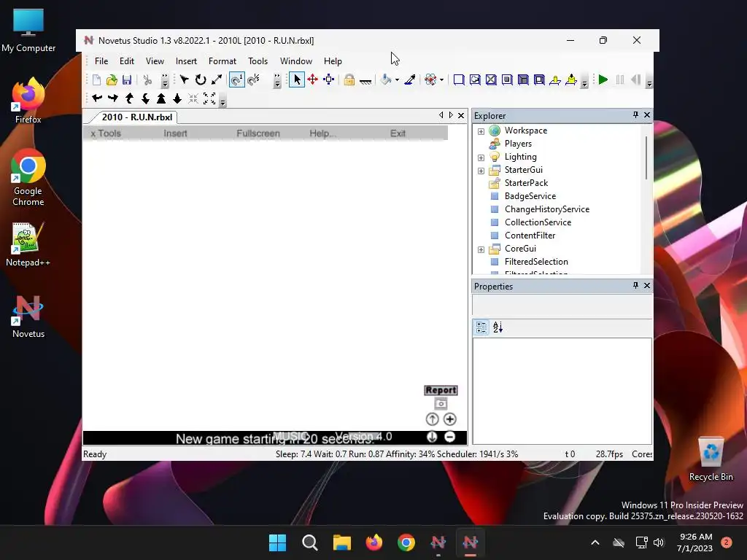Sort properties alphabetically with A-Z icon
Screen dimensions: 747x560
pos(498,327)
